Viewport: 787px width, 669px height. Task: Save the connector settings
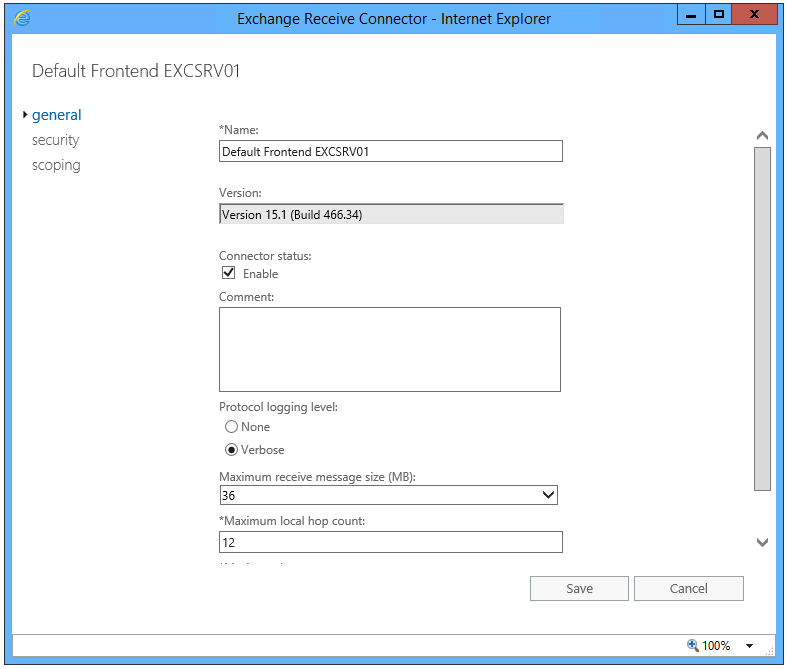pos(579,588)
